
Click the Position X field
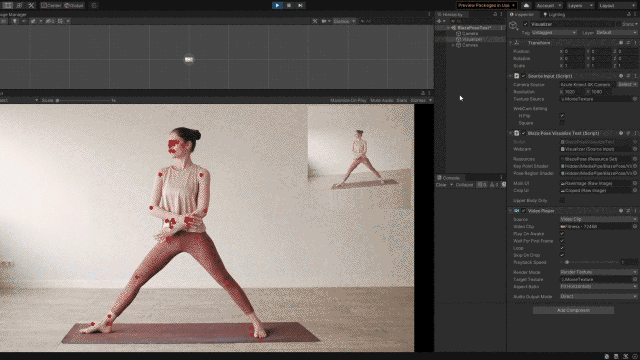(x=575, y=51)
